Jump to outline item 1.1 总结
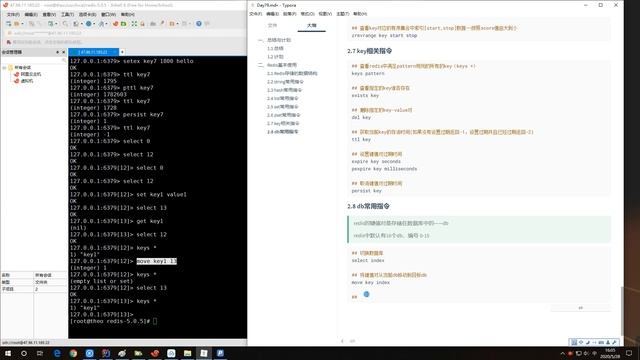This screenshot has height=360, width=640. pos(275,49)
